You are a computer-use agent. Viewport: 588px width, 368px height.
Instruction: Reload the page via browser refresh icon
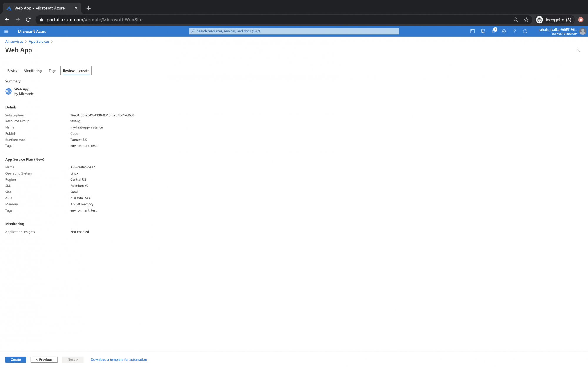coord(28,20)
